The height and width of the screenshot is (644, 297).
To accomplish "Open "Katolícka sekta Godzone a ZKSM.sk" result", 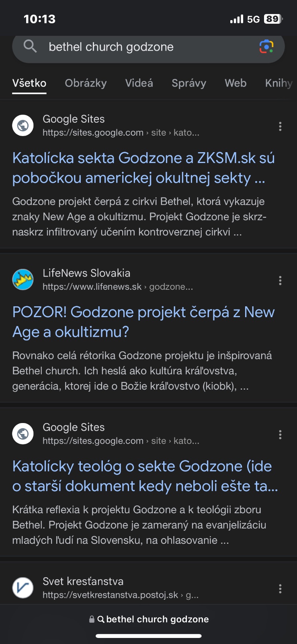I will (x=143, y=168).
